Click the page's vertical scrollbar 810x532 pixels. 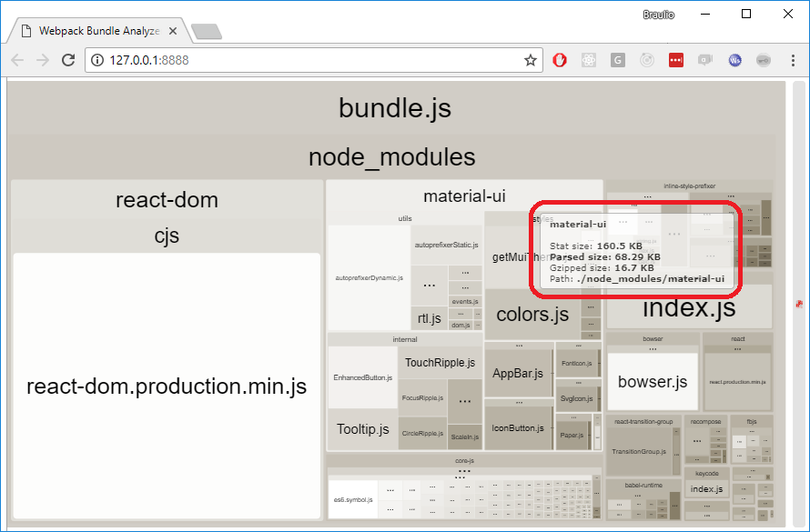(799, 304)
